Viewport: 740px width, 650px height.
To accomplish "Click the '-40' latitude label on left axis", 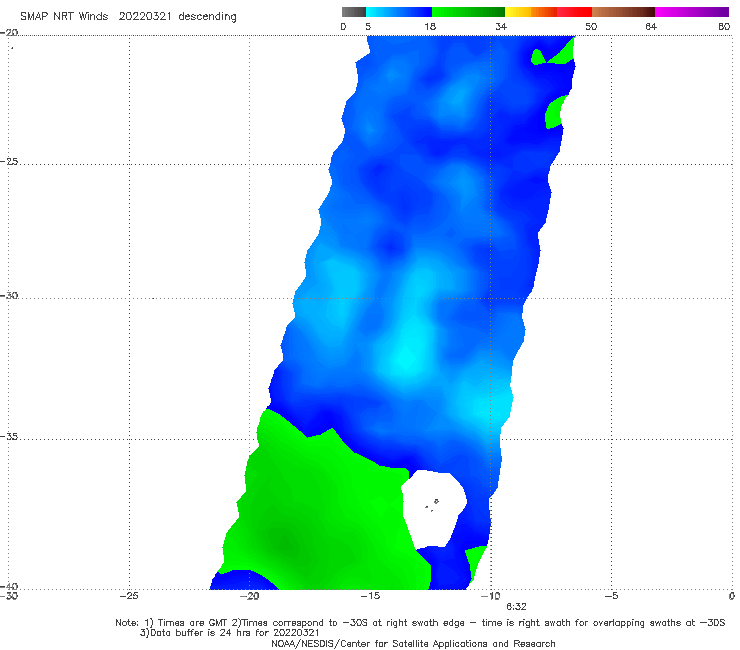I will click(9, 586).
